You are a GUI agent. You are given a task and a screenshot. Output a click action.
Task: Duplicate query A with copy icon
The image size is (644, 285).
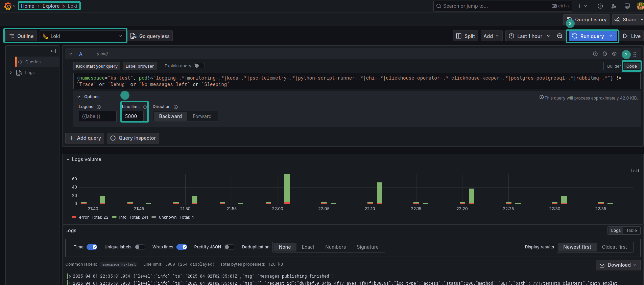[x=605, y=54]
